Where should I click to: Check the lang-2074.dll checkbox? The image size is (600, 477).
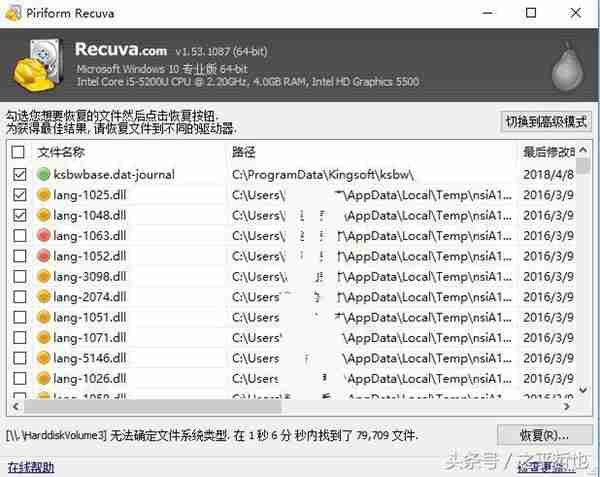coord(20,297)
